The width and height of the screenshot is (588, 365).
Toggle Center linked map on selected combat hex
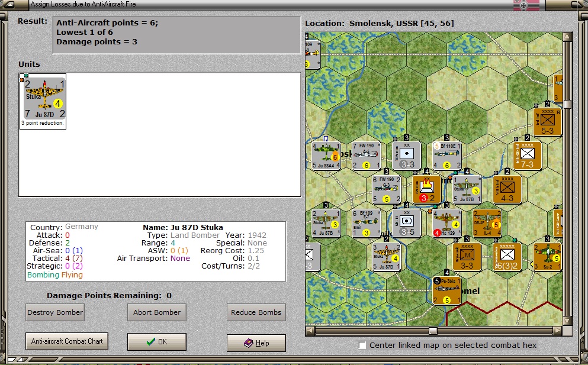click(362, 345)
